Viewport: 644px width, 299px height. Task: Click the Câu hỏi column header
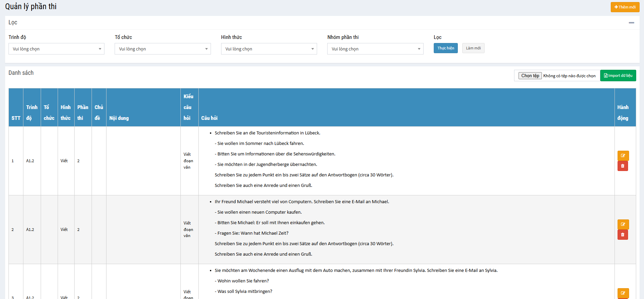tap(209, 118)
